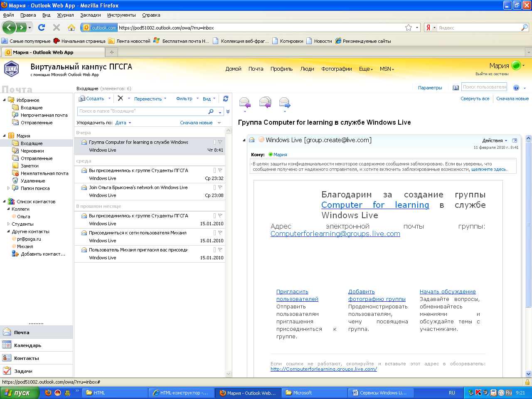The image size is (532, 399).
Task: Collapse the Избранное tree node
Action: pos(5,100)
